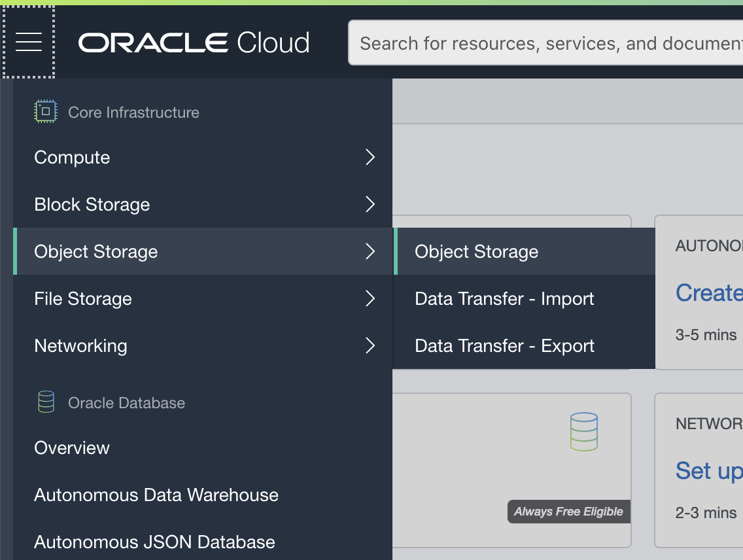Expand the Block Storage submenu
743x560 pixels.
[x=370, y=204]
